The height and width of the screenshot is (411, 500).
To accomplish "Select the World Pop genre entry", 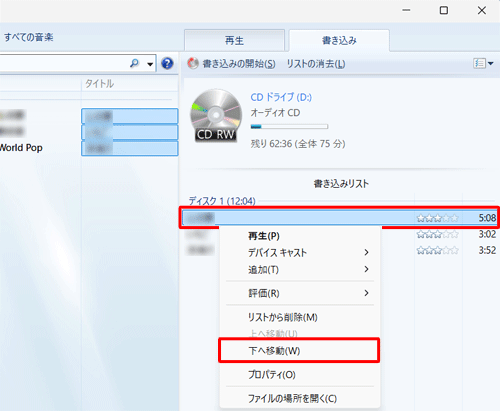I will point(21,148).
